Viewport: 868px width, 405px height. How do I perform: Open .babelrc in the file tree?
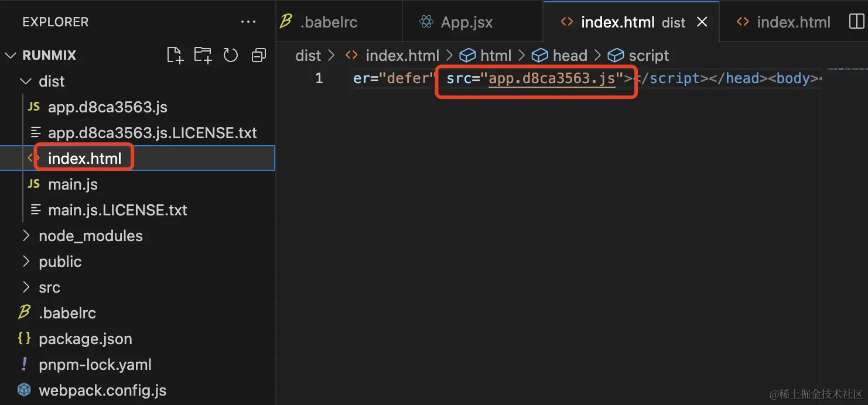[137, 313]
